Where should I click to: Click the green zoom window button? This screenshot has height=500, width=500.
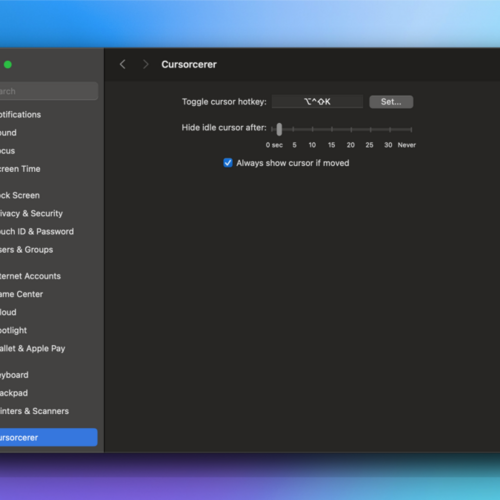point(8,65)
